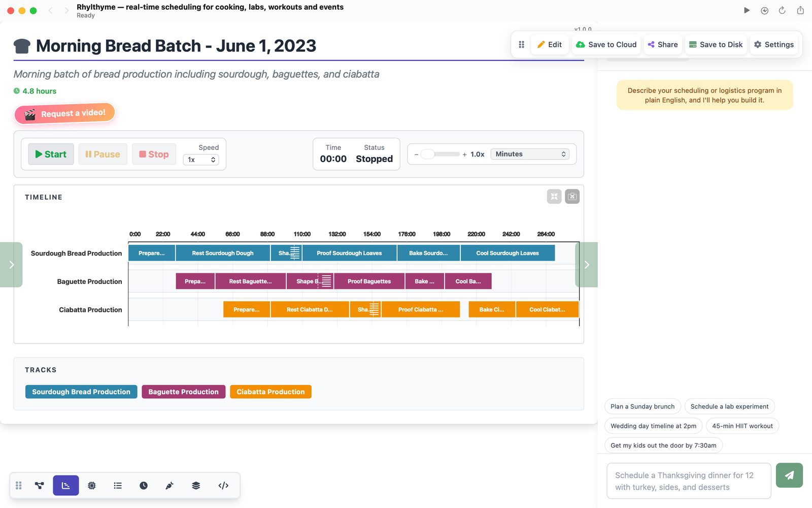Viewport: 812px width, 508px height.
Task: Open the clock view in bottom toolbar
Action: (x=144, y=486)
